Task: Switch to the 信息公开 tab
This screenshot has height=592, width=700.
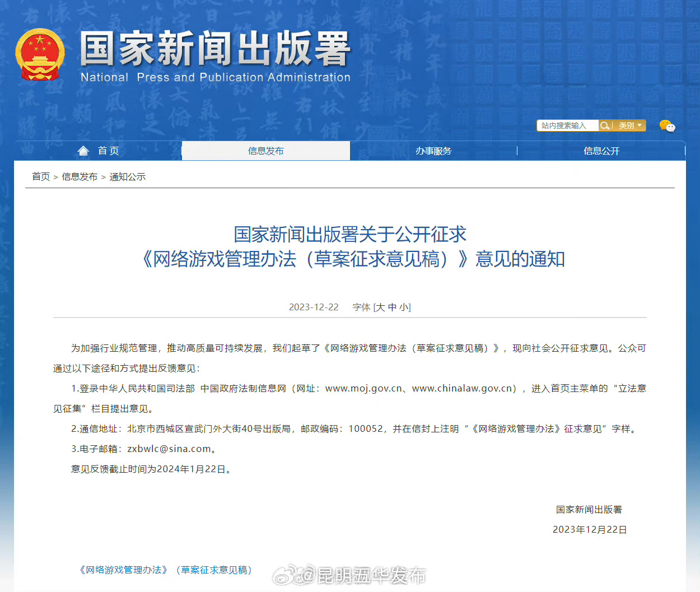Action: [601, 151]
